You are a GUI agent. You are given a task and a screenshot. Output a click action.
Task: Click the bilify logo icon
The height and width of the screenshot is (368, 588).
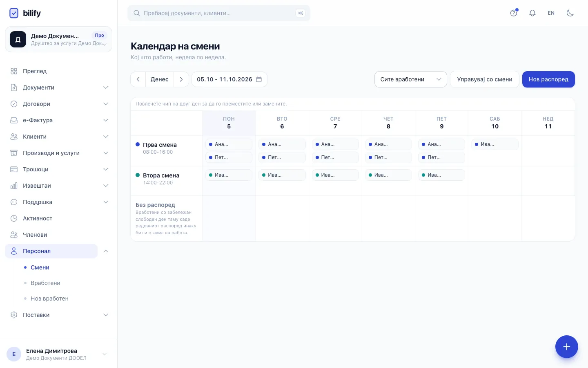pyautogui.click(x=14, y=13)
